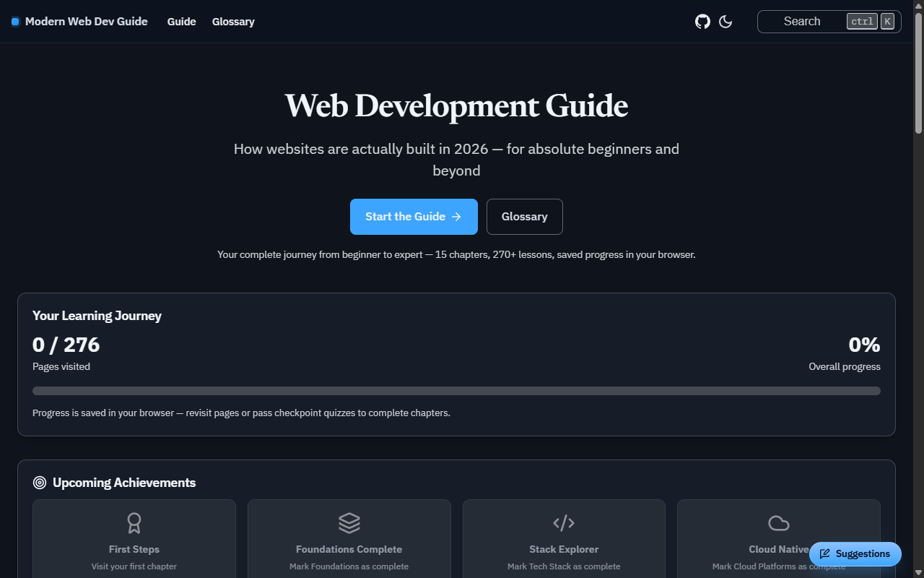This screenshot has height=578, width=924.
Task: Click the target icon beside Upcoming Achievements
Action: 40,483
